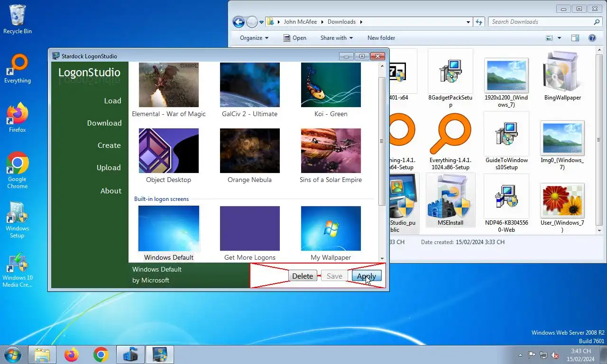Select the Img0_(Windows_7) image file

click(x=562, y=145)
